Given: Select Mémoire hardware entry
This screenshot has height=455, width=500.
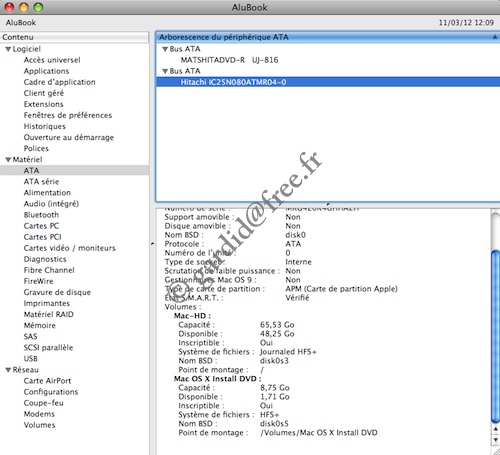Looking at the screenshot, I should point(40,325).
